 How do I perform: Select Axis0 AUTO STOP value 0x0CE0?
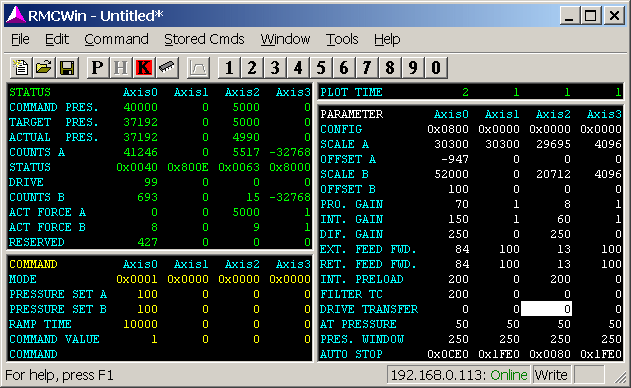448,354
